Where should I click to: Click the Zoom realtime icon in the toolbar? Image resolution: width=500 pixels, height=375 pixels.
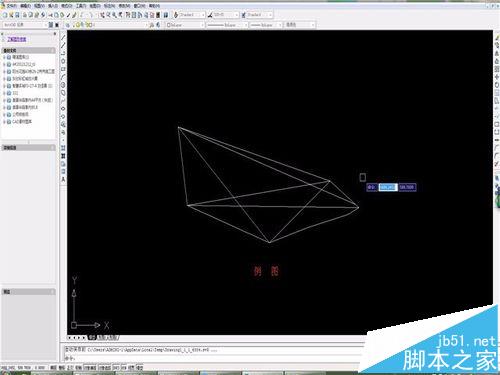[x=108, y=15]
